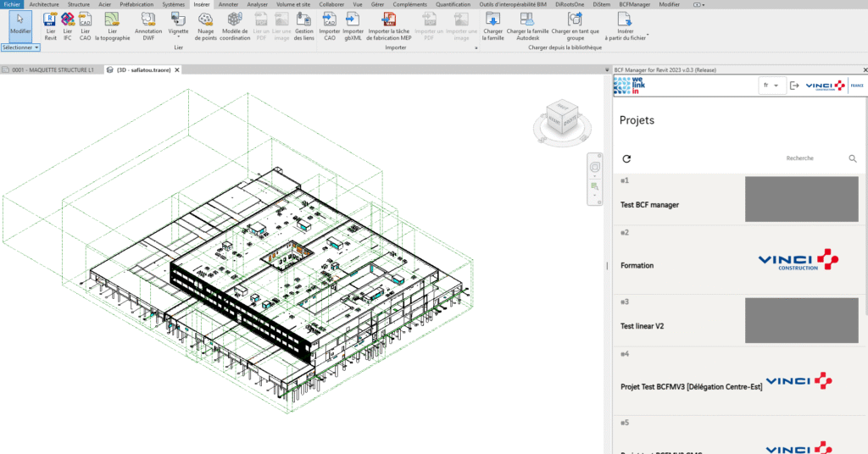The image size is (868, 454).
Task: Close the 3D safiatou.traore view tab
Action: coord(177,69)
